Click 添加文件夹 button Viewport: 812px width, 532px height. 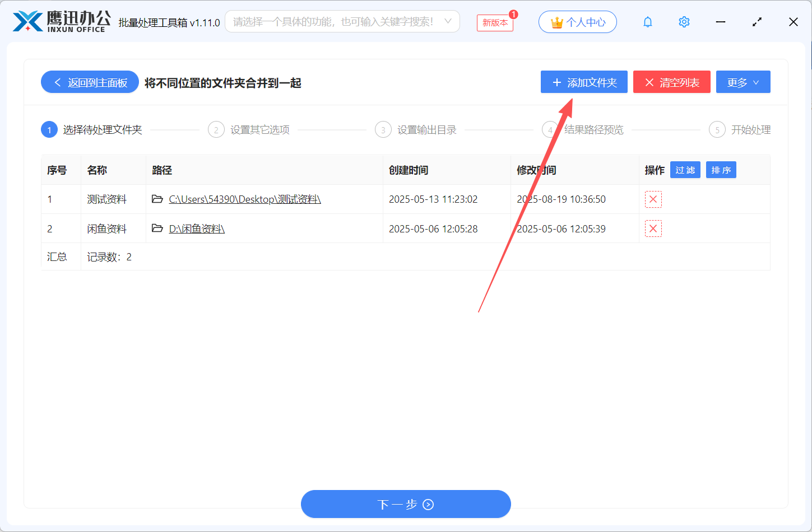(584, 82)
